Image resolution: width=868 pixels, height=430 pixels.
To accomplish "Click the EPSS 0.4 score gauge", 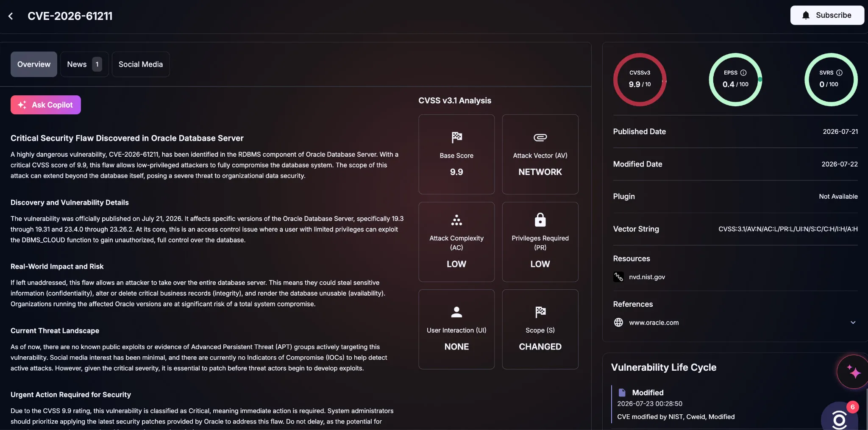I will pyautogui.click(x=735, y=79).
